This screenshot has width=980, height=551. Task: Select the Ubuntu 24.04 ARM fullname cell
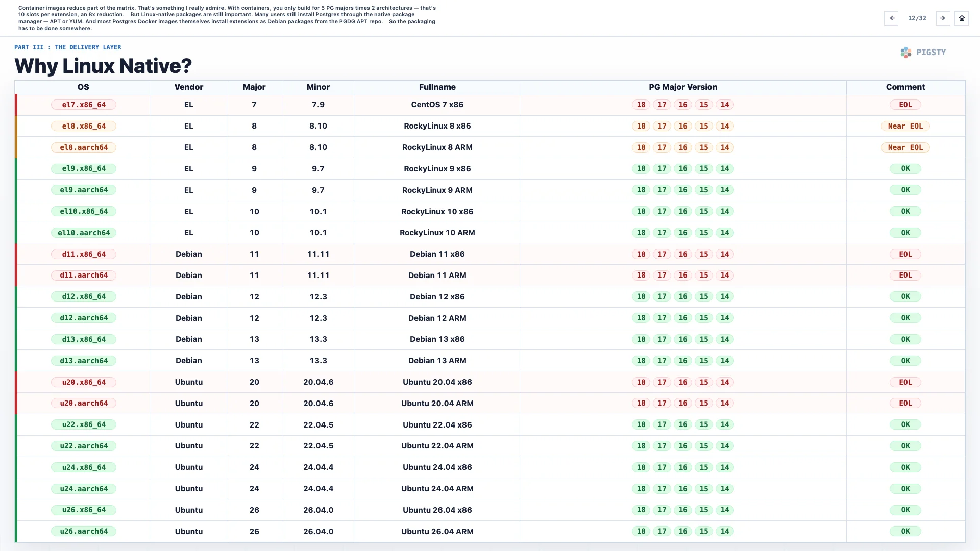click(x=437, y=489)
